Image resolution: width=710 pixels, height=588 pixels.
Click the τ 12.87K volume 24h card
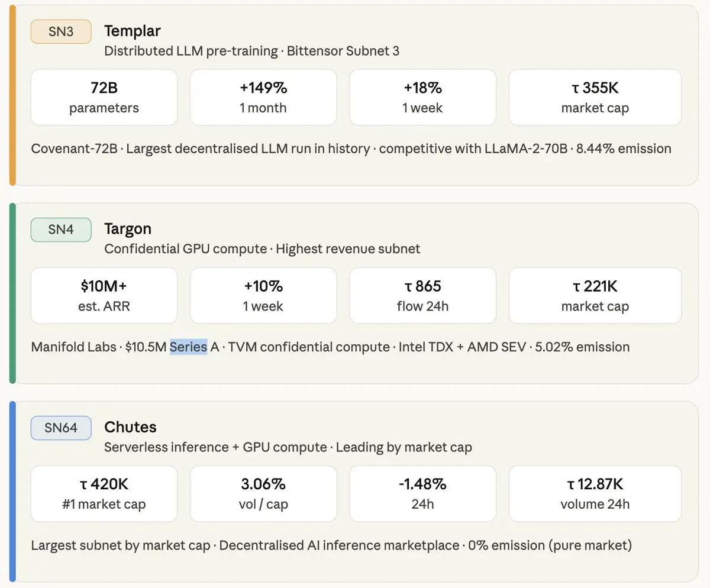[595, 494]
